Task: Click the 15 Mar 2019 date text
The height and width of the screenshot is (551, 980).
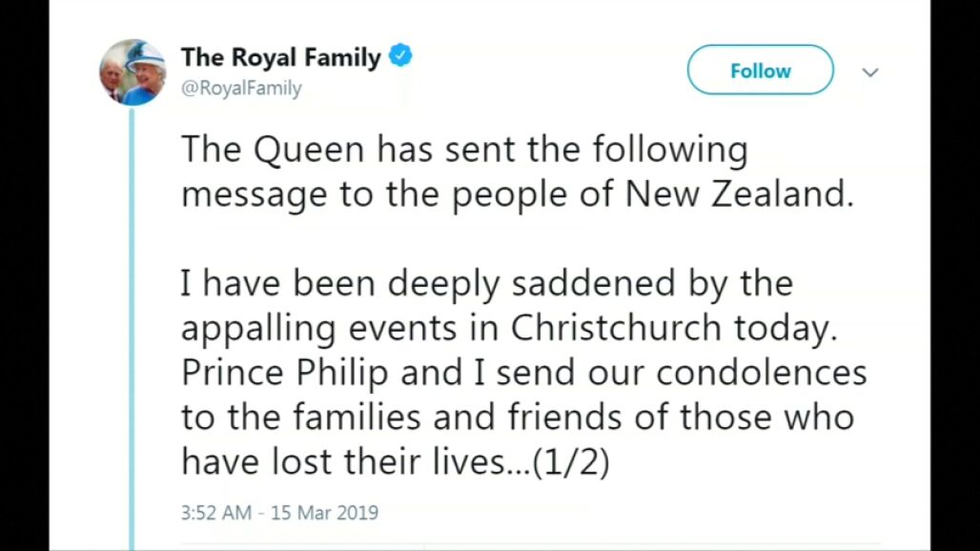Action: pos(324,513)
